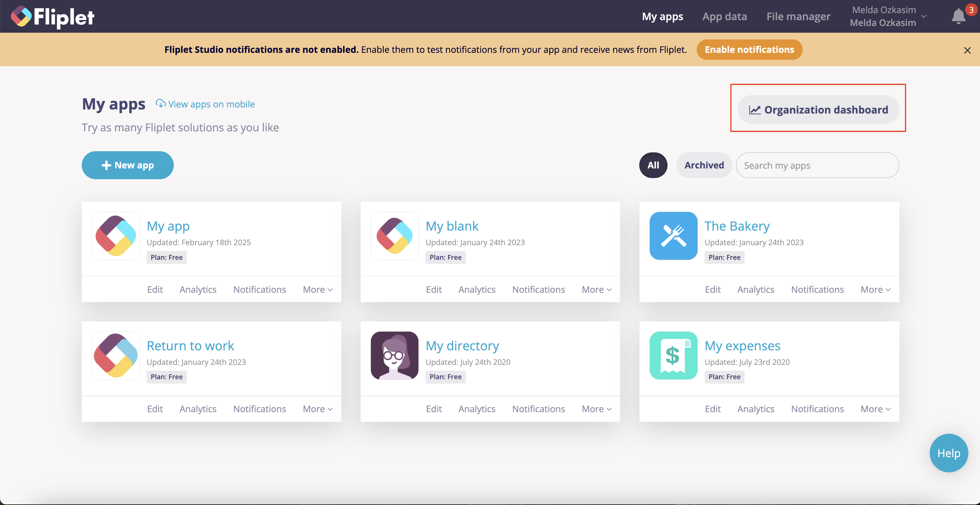The image size is (980, 505).
Task: Open App data in top navigation
Action: click(725, 16)
